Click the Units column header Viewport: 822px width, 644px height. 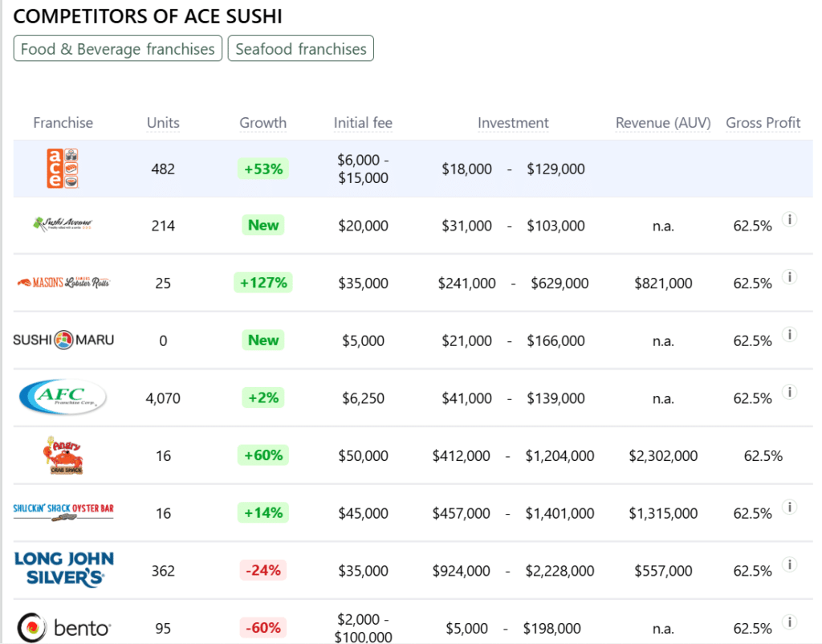click(x=163, y=123)
